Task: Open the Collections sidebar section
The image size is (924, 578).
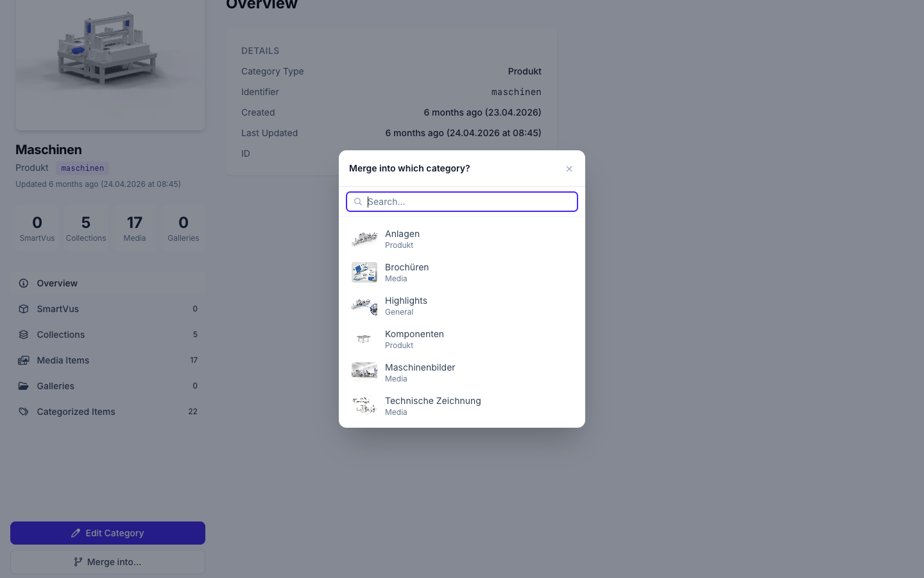Action: [x=108, y=335]
